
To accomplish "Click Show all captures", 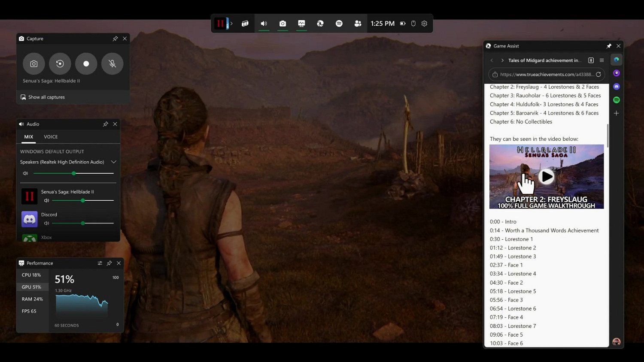I will click(x=46, y=97).
